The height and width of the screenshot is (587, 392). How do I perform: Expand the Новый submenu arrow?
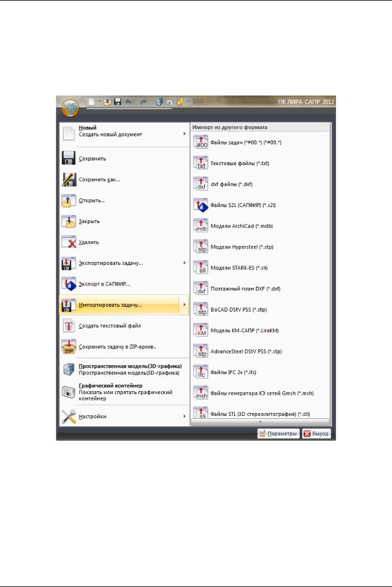pyautogui.click(x=185, y=134)
